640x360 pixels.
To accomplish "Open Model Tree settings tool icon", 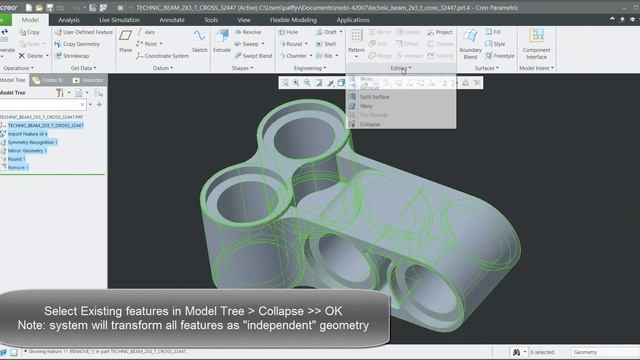I will 60,93.
